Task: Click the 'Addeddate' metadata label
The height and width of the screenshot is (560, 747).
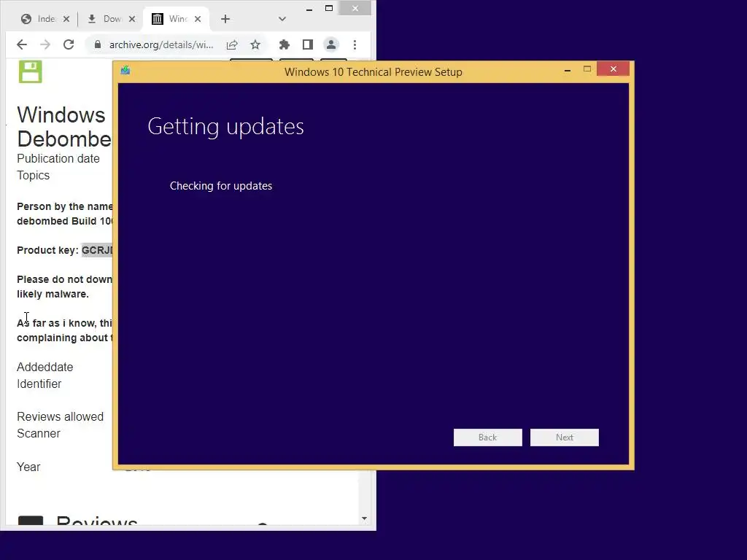Action: point(44,367)
